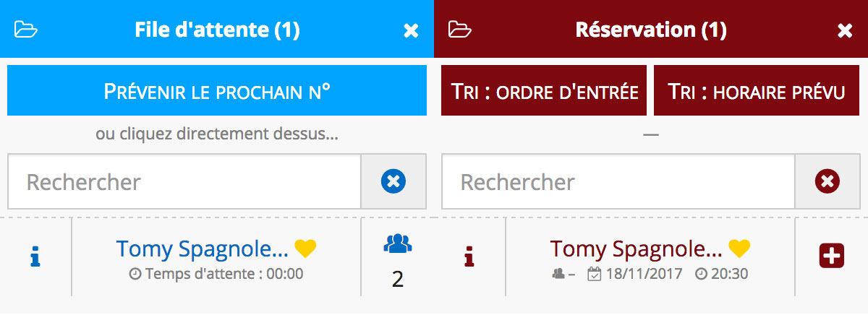Add the reservation with the plus icon
The image size is (868, 315).
click(x=831, y=256)
